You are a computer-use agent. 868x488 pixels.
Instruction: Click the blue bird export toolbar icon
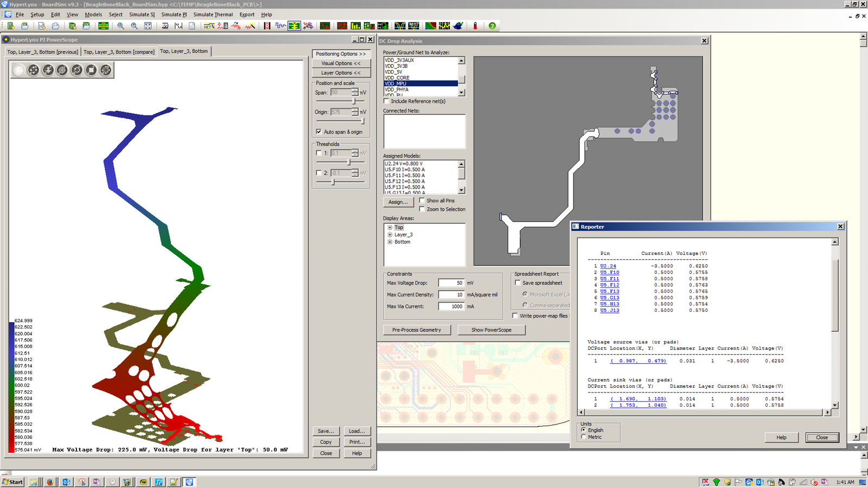458,25
